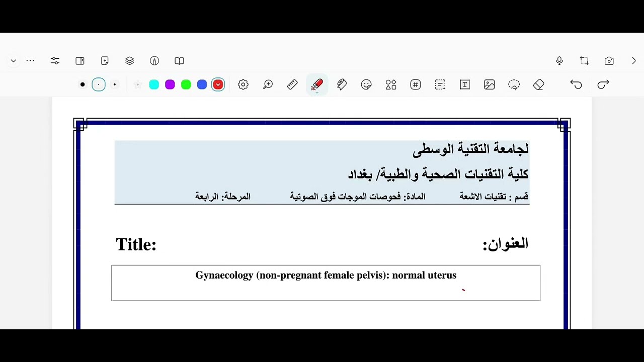Open the pen-in-circle stylus mode icon
Viewport: 644px width, 362px height.
pos(154,61)
